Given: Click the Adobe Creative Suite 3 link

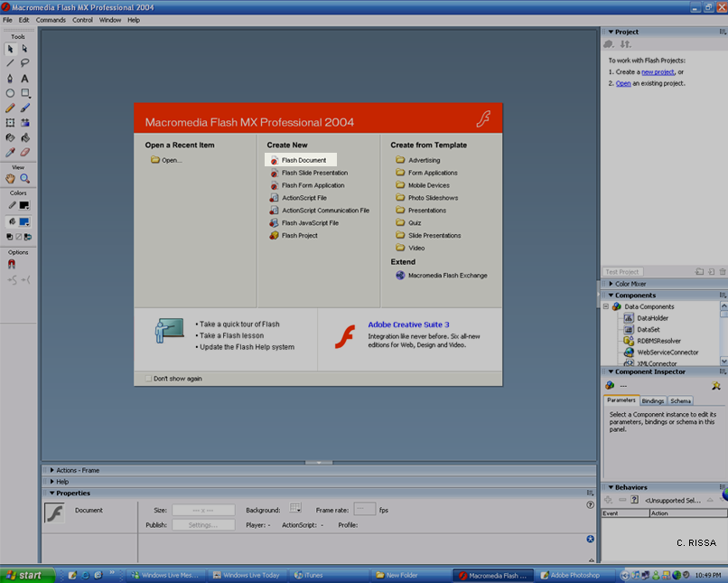Looking at the screenshot, I should (408, 324).
